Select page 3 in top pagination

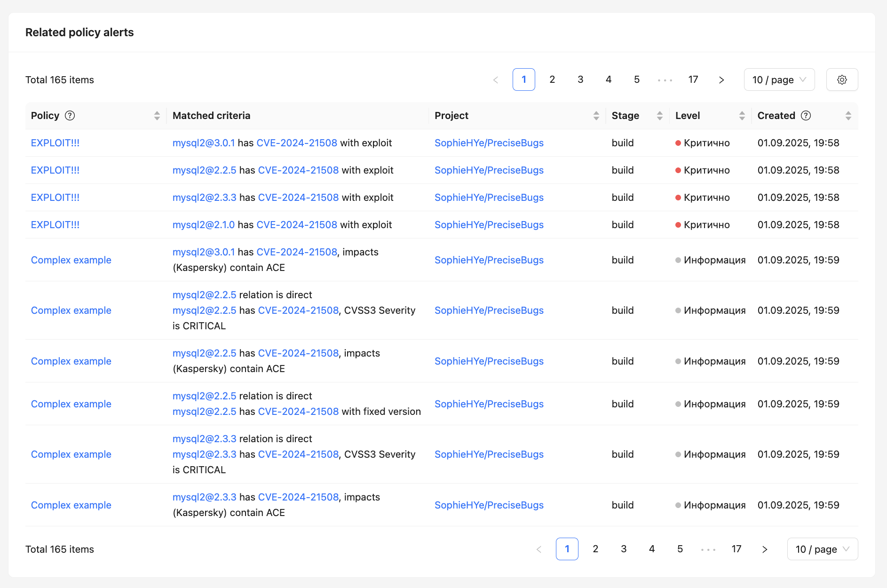point(580,79)
